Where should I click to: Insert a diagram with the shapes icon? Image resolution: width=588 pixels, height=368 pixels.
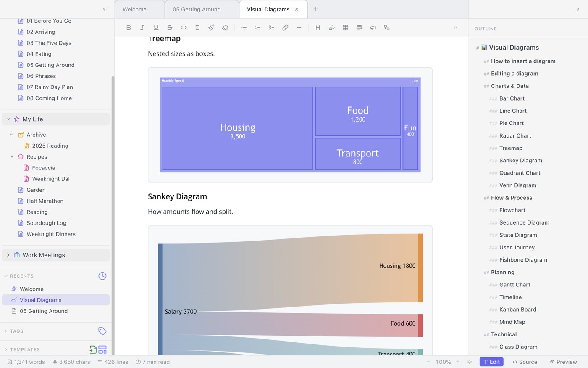[387, 28]
